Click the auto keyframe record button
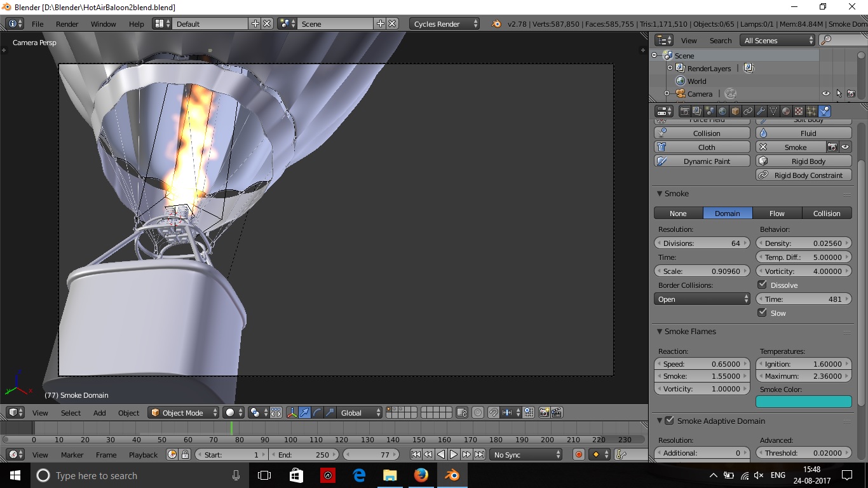 pyautogui.click(x=578, y=454)
